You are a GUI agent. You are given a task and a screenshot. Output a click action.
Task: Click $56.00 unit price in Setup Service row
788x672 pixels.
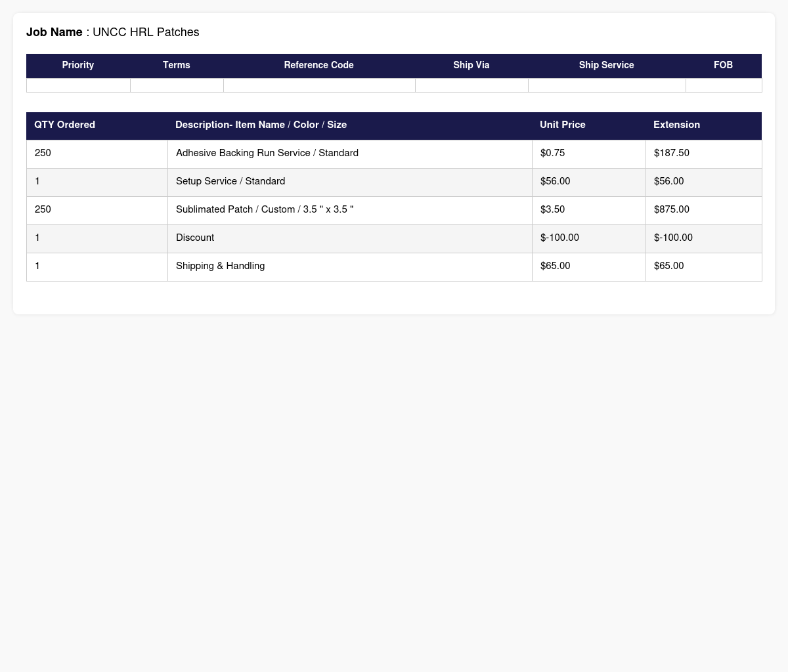(555, 181)
